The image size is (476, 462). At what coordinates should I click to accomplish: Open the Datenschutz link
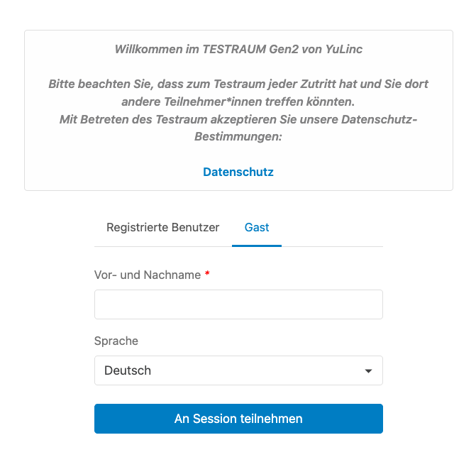click(238, 172)
